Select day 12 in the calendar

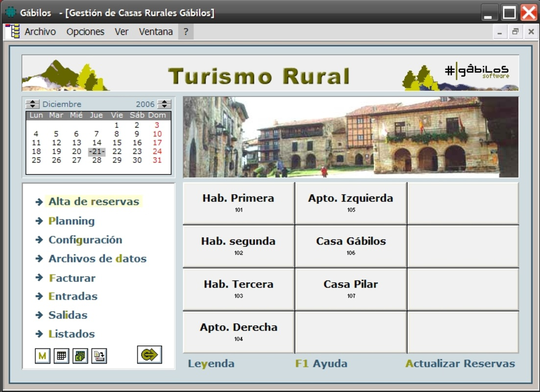coord(56,143)
